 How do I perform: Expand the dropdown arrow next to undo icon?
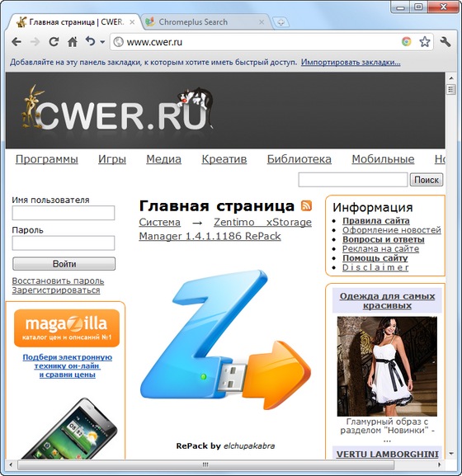pos(102,42)
